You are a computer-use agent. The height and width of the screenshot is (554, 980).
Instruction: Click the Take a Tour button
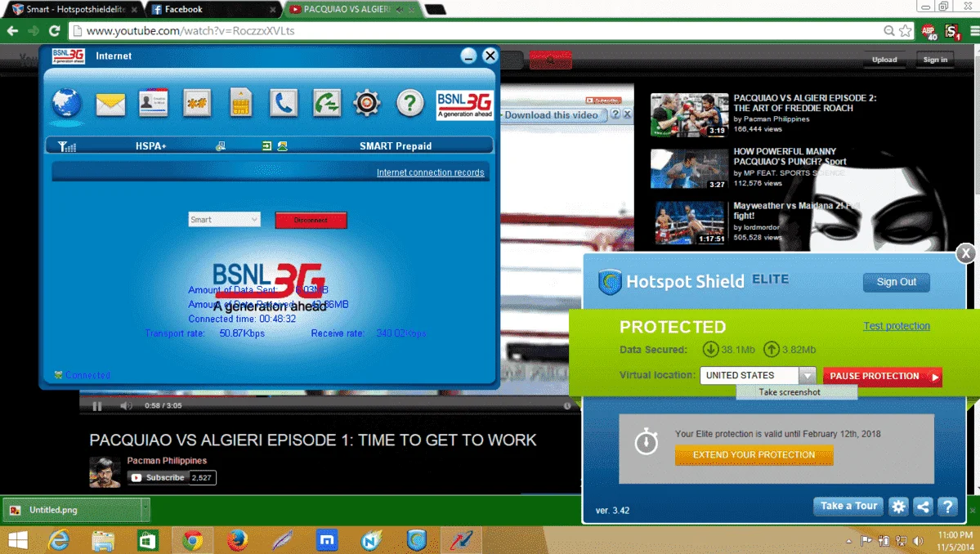[848, 507]
